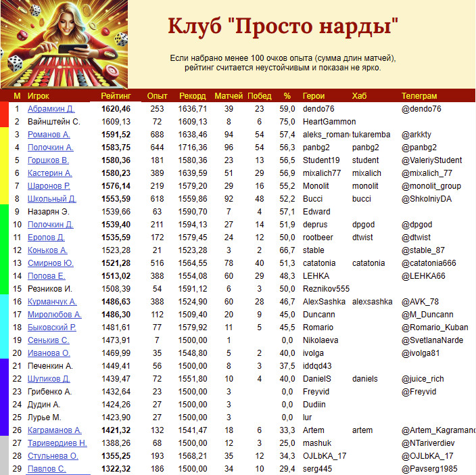Open player link Полочкин А.
The width and height of the screenshot is (476, 475).
pos(51,148)
